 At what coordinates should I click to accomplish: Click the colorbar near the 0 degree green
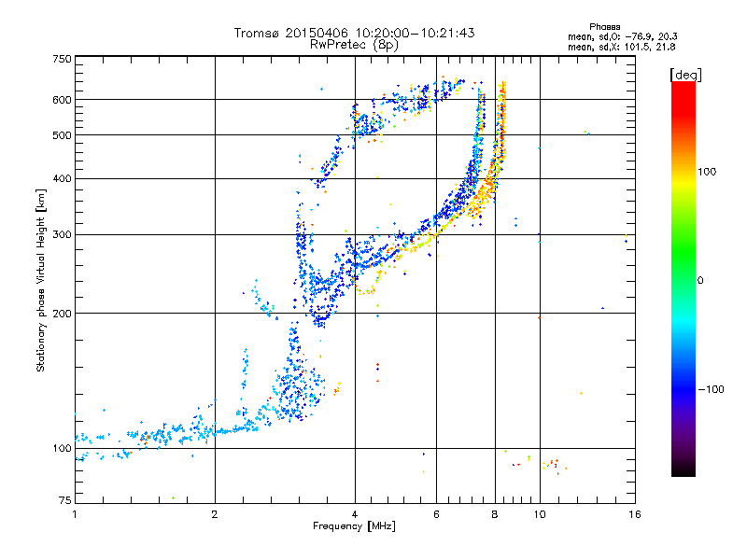pyautogui.click(x=684, y=280)
